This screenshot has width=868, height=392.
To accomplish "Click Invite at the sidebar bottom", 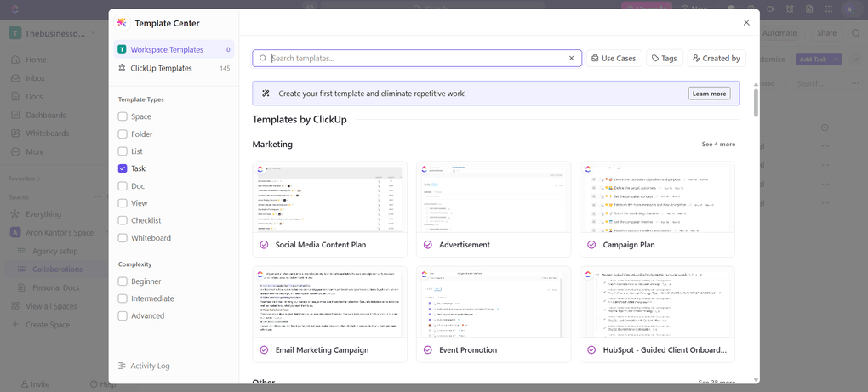I will 35,384.
